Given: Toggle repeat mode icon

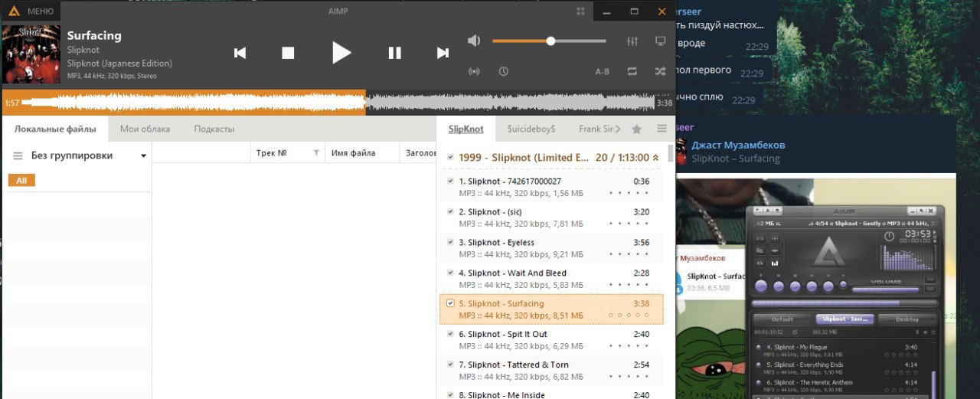Looking at the screenshot, I should click(632, 71).
